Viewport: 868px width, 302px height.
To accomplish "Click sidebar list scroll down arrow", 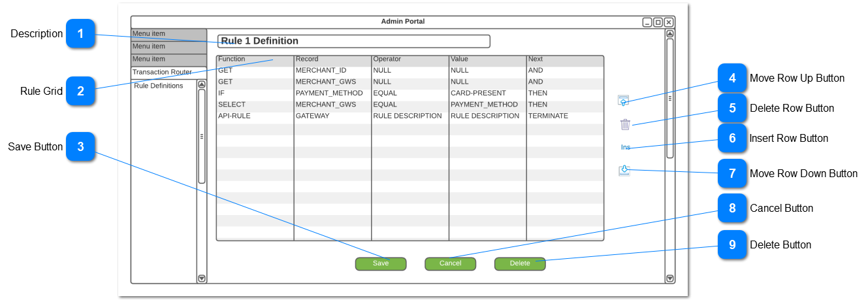I will tap(202, 278).
